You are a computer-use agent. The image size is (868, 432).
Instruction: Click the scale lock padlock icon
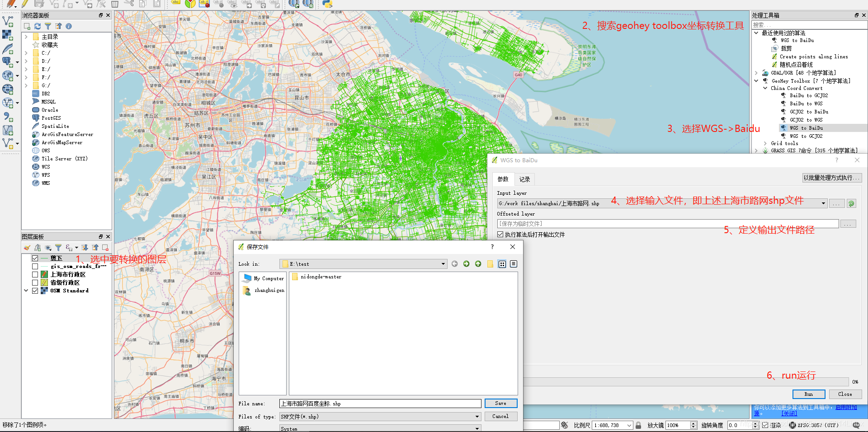click(638, 425)
